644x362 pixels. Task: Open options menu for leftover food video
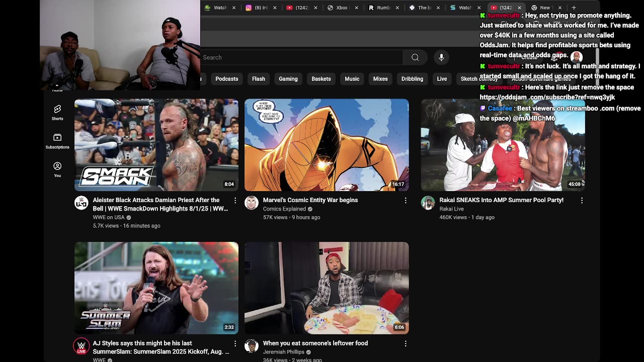tap(406, 343)
